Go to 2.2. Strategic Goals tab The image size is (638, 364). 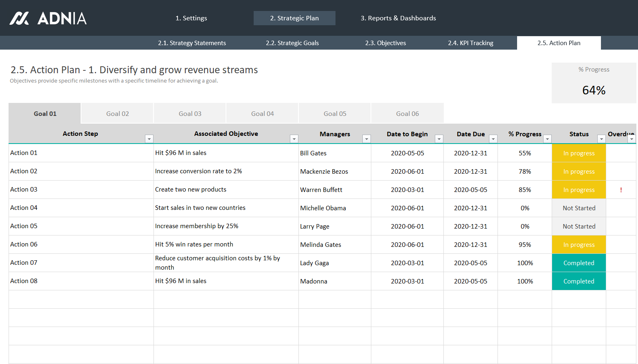coord(292,43)
